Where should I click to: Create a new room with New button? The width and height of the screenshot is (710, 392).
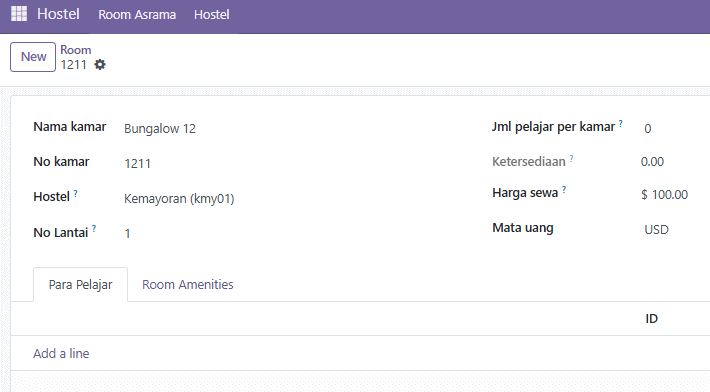33,57
